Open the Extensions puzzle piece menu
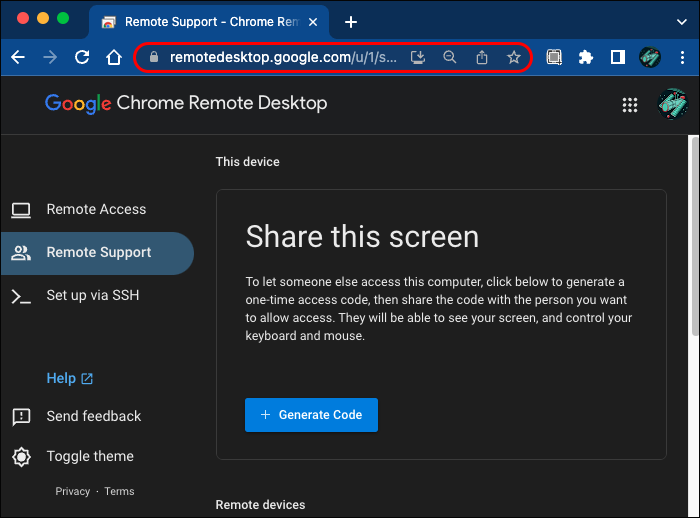This screenshot has height=518, width=700. (x=586, y=57)
